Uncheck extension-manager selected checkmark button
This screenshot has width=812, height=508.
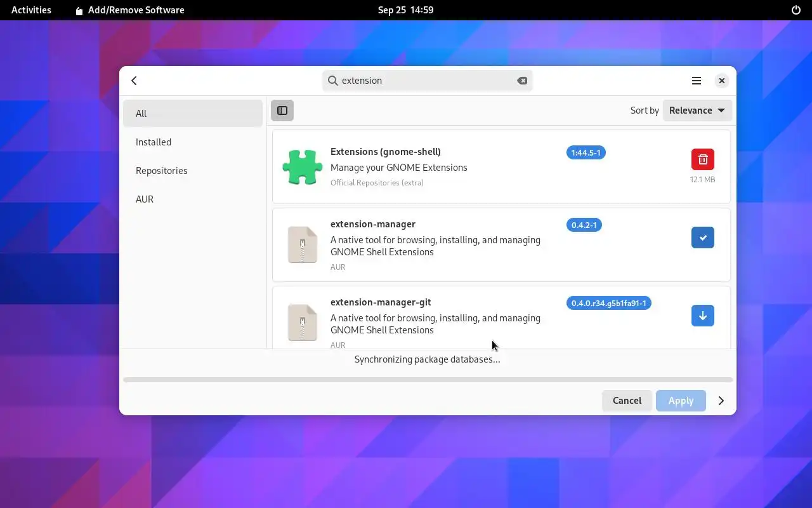[x=703, y=237]
